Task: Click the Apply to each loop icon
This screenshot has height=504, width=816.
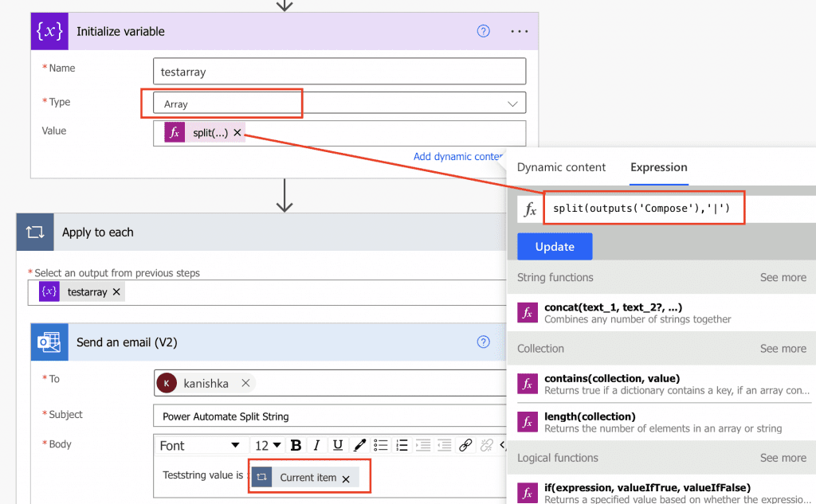Action: pyautogui.click(x=35, y=232)
